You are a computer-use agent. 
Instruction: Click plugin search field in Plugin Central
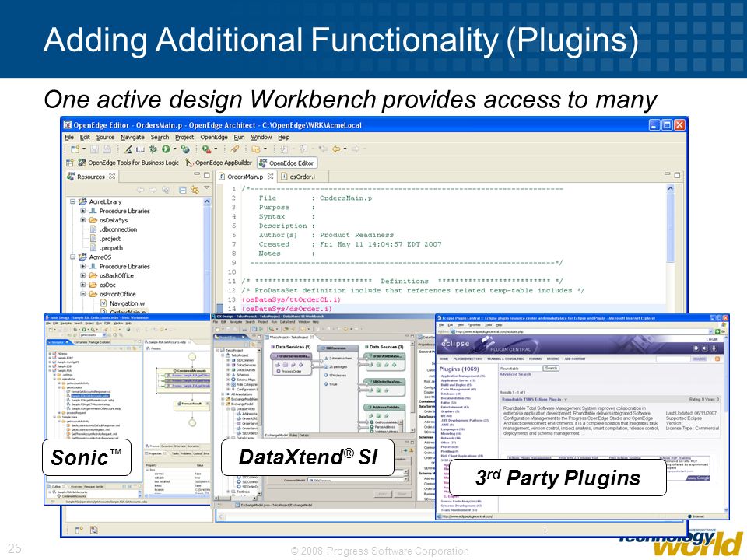pyautogui.click(x=521, y=368)
